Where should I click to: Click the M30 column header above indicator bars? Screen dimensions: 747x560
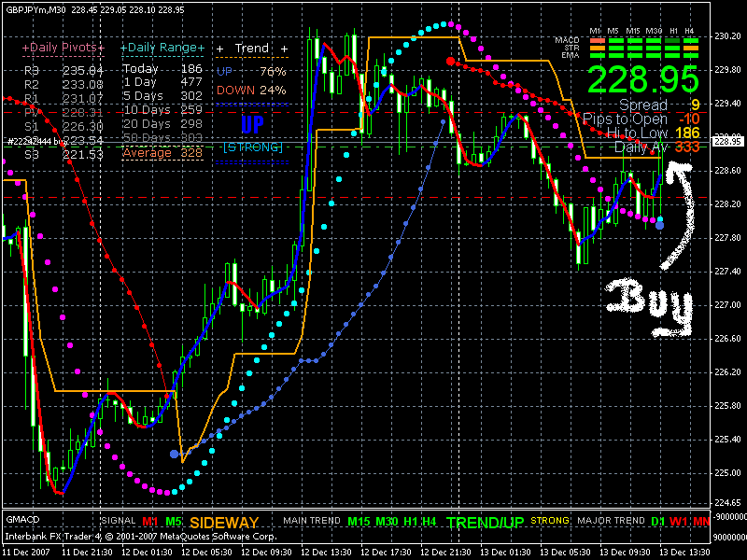click(x=654, y=31)
